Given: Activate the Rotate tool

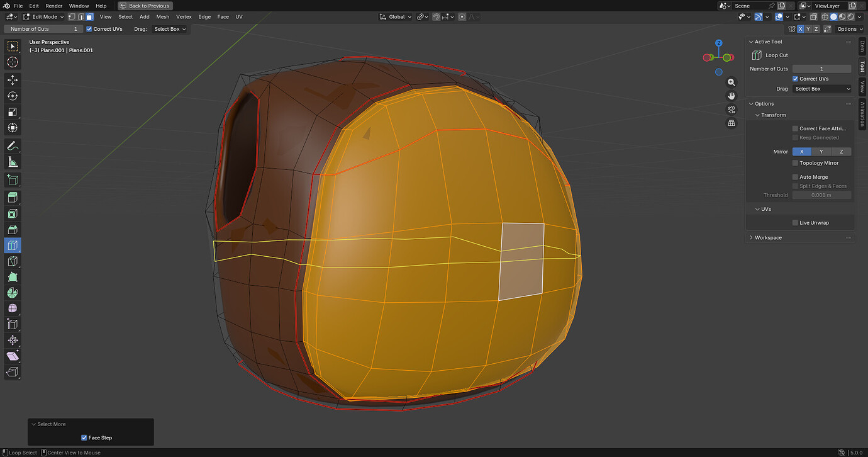Looking at the screenshot, I should (13, 96).
